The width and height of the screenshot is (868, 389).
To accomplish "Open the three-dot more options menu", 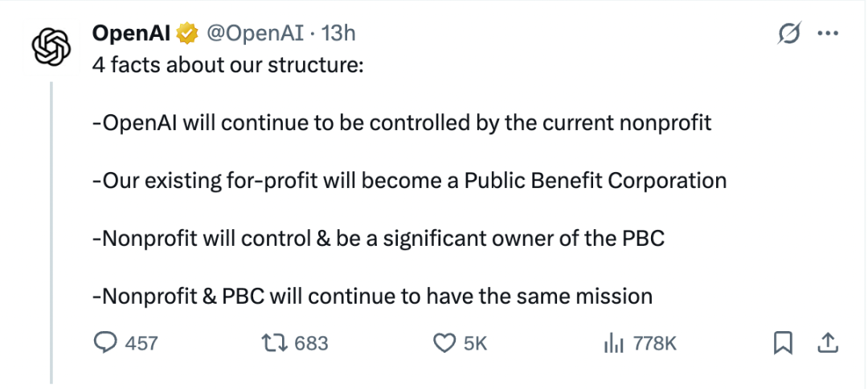I will click(828, 34).
